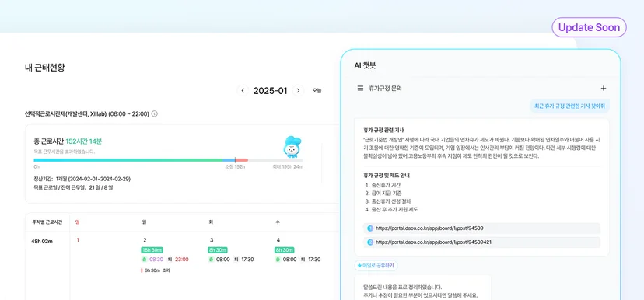Screen dimensions: 644x300
Task: Click clock-in time 08:30 on day 2
Action: pyautogui.click(x=156, y=260)
